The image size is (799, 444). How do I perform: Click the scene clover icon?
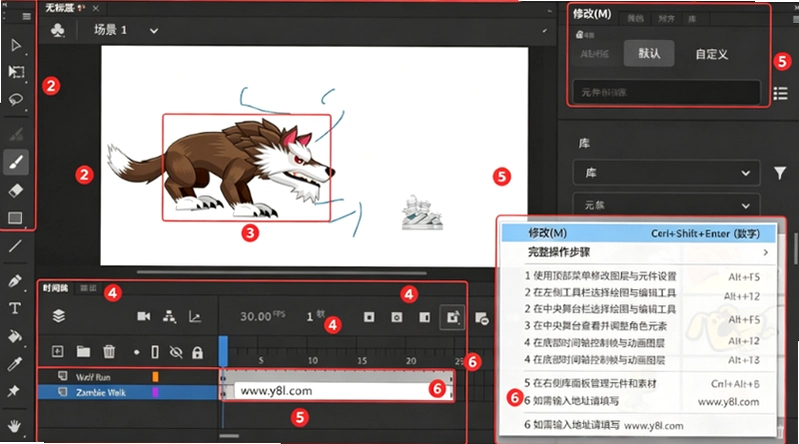tap(58, 31)
